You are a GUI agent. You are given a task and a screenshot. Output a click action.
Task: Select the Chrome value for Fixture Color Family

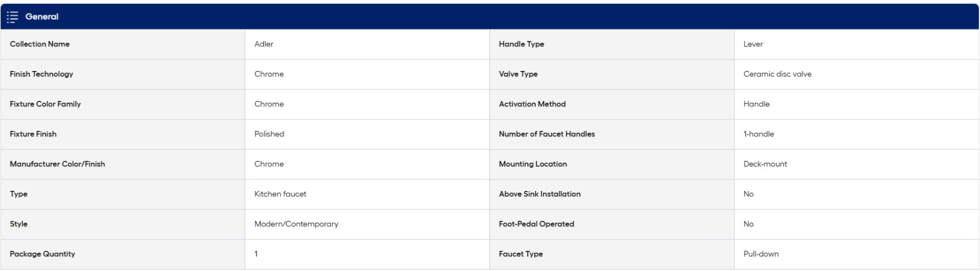(x=269, y=104)
